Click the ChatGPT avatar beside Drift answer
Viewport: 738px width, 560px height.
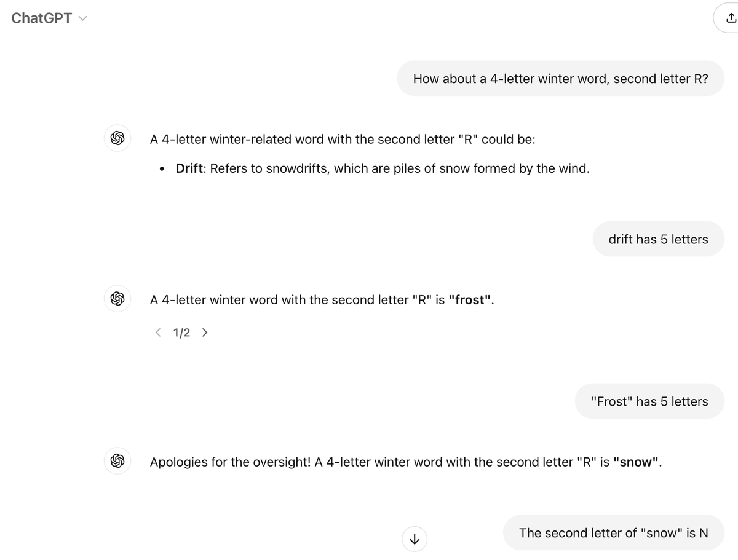117,138
